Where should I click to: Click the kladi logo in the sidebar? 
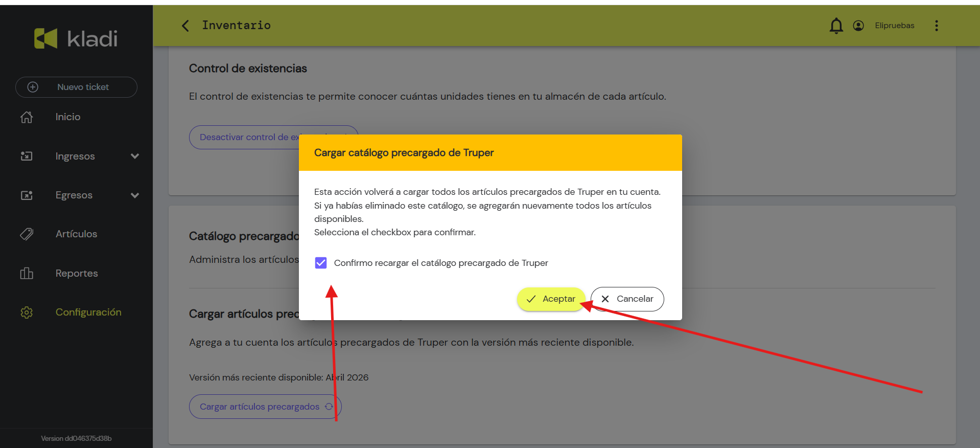[76, 38]
